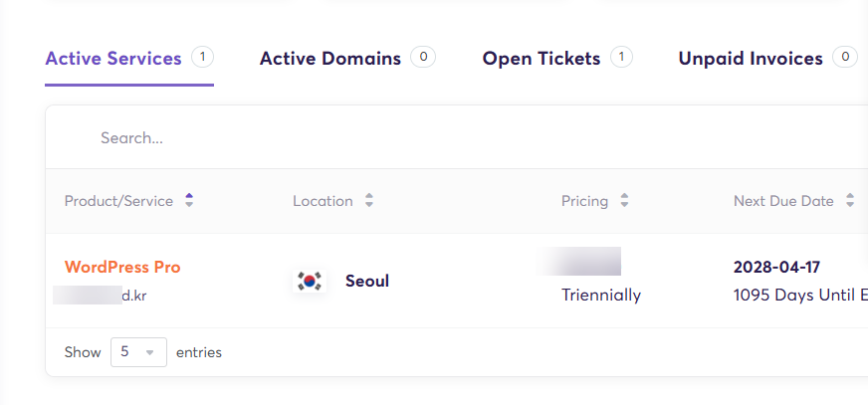Click the Open Tickets count badge
The width and height of the screenshot is (868, 405).
(x=622, y=57)
